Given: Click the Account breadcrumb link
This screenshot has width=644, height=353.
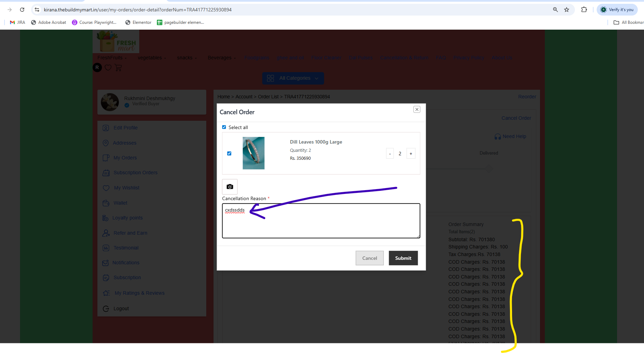Looking at the screenshot, I should click(244, 97).
